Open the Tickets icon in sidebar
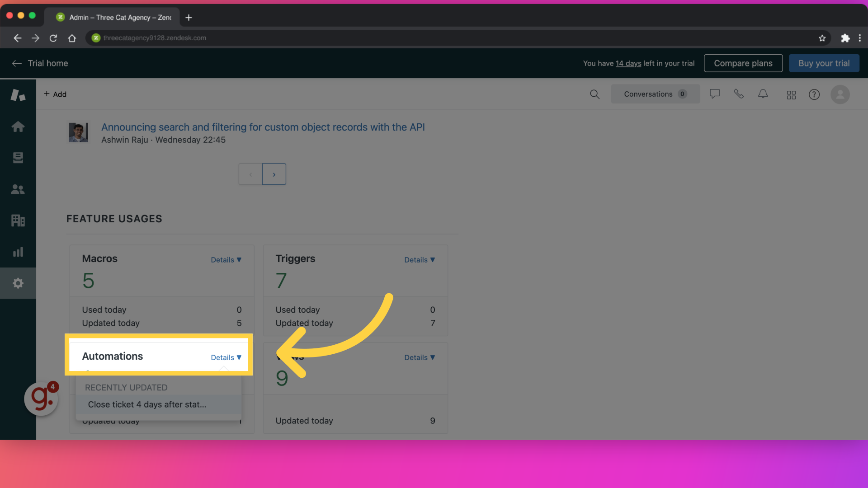This screenshot has height=488, width=868. pyautogui.click(x=18, y=158)
